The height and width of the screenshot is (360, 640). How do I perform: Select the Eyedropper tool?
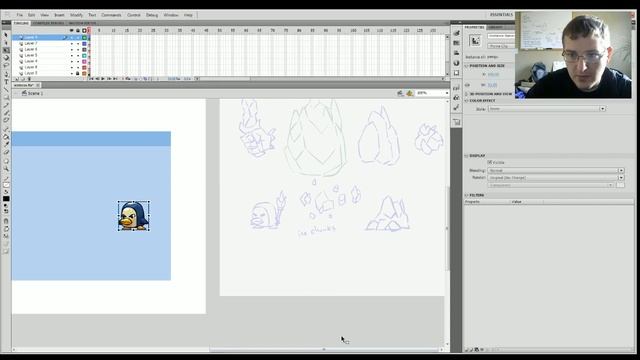tap(6, 144)
